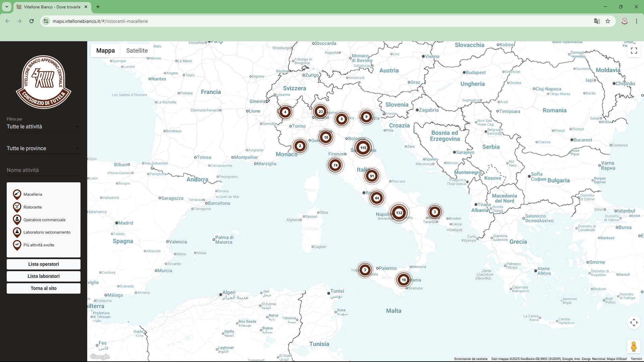Viewport: 644px width, 362px height.
Task: Open the map camera controls button
Action: [634, 322]
